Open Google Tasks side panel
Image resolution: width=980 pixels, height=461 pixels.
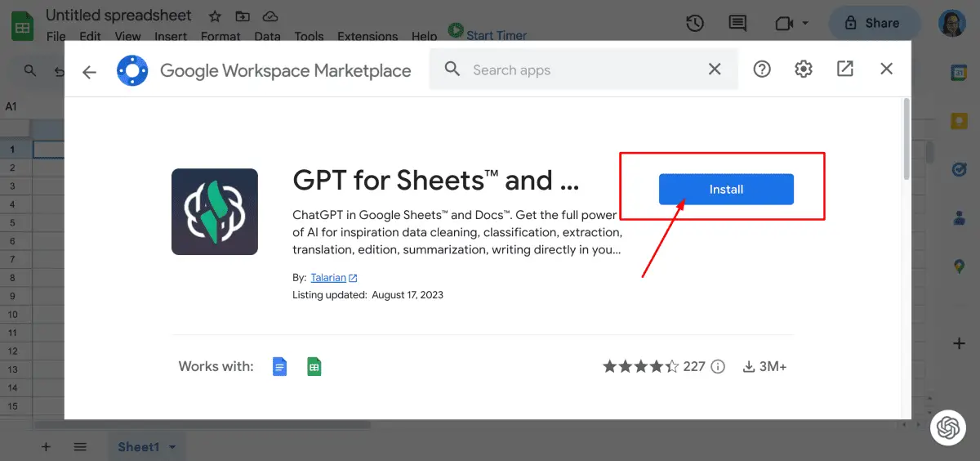[959, 169]
